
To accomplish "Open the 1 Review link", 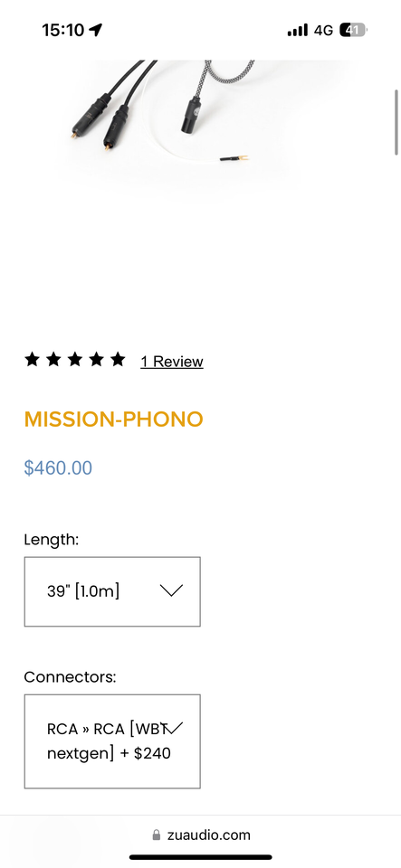I will 172,362.
